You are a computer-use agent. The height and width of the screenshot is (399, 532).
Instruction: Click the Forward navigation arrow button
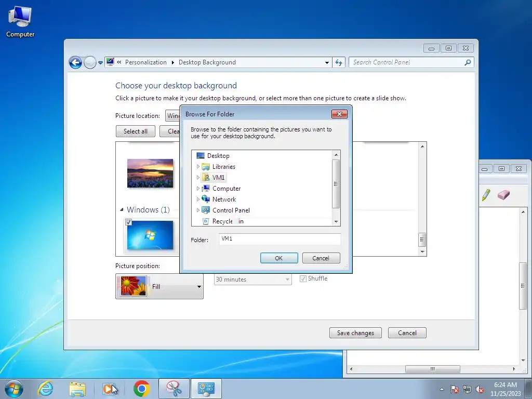pos(90,62)
